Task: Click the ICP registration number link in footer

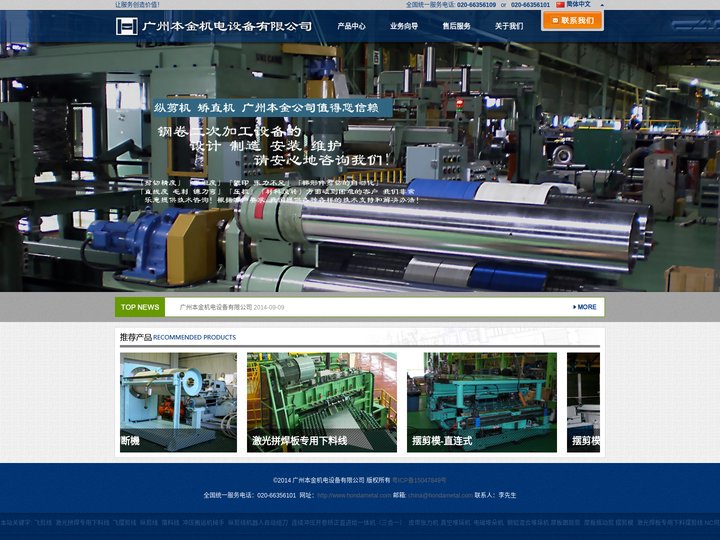Action: 419,480
